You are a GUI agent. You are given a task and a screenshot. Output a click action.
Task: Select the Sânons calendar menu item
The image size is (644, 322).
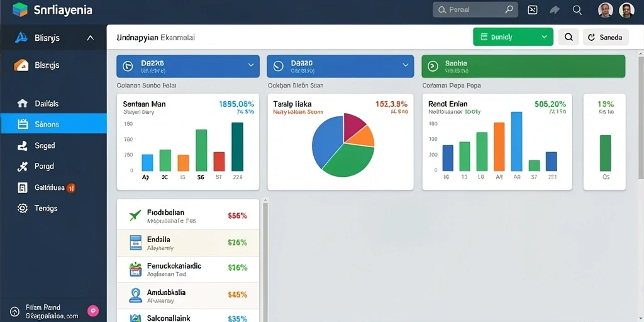[53, 124]
